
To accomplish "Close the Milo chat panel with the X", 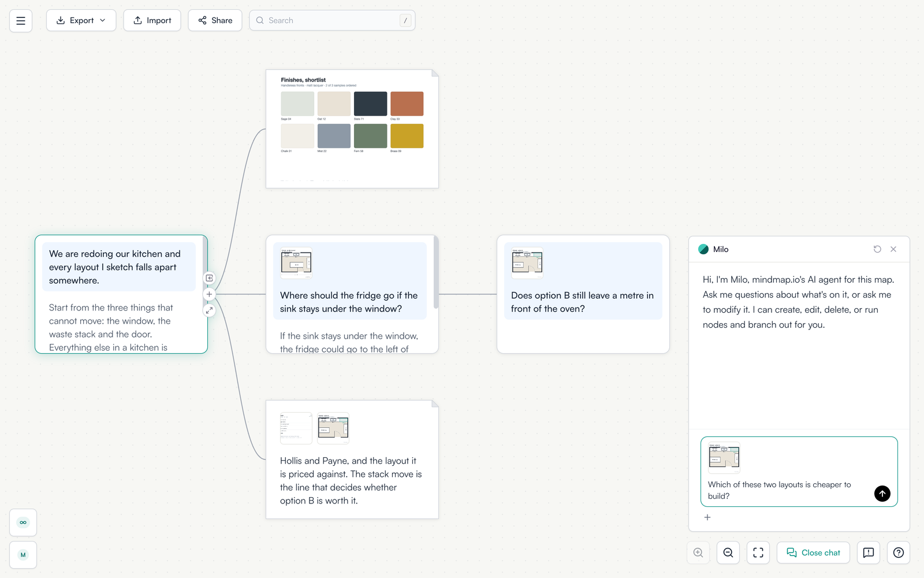I will [893, 249].
